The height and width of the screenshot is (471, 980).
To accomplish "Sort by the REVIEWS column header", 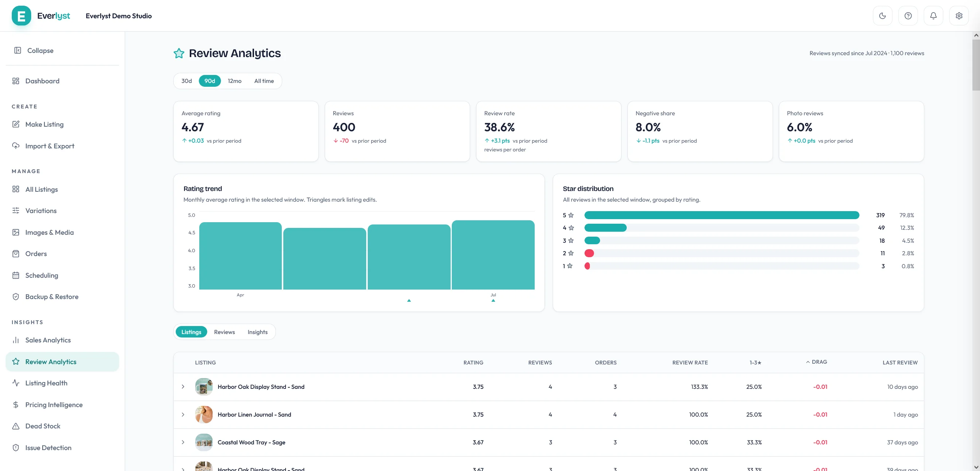I will tap(540, 363).
